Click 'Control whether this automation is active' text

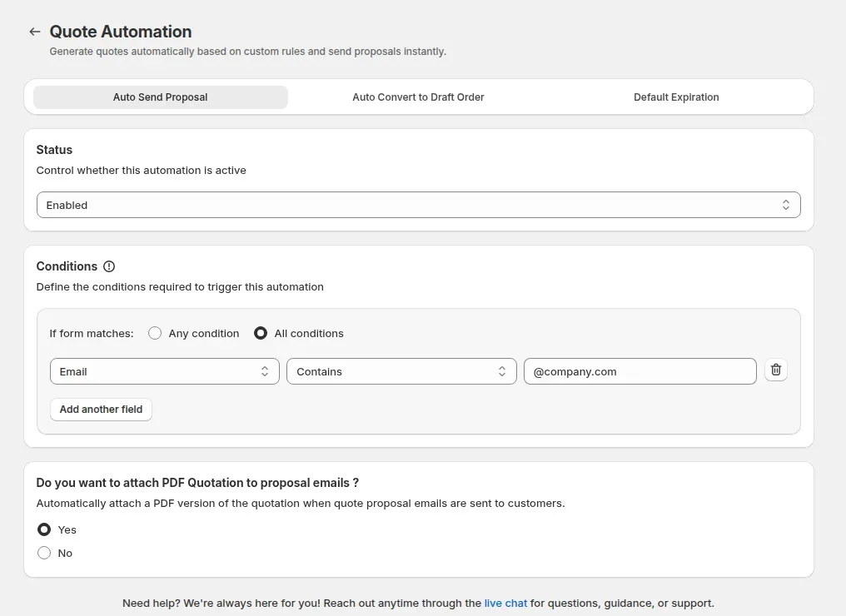[x=141, y=171]
